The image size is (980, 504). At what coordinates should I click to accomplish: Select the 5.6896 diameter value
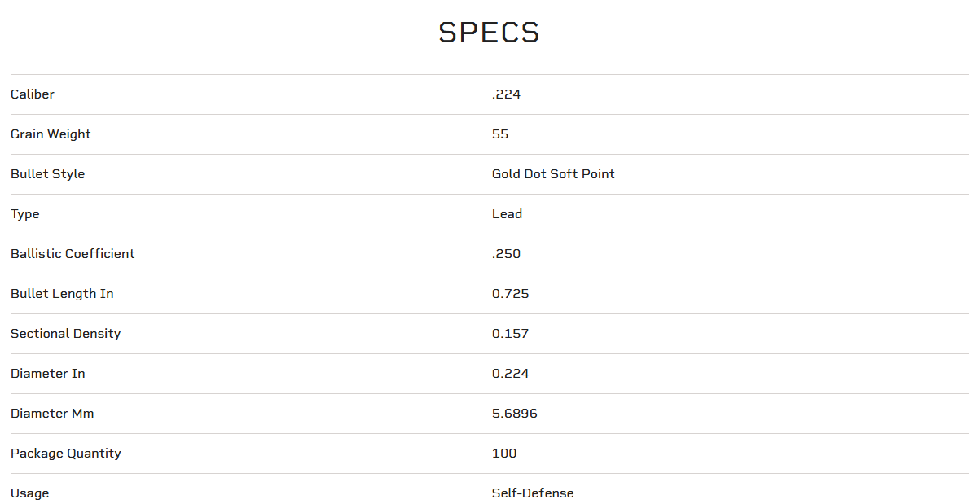[x=514, y=414]
